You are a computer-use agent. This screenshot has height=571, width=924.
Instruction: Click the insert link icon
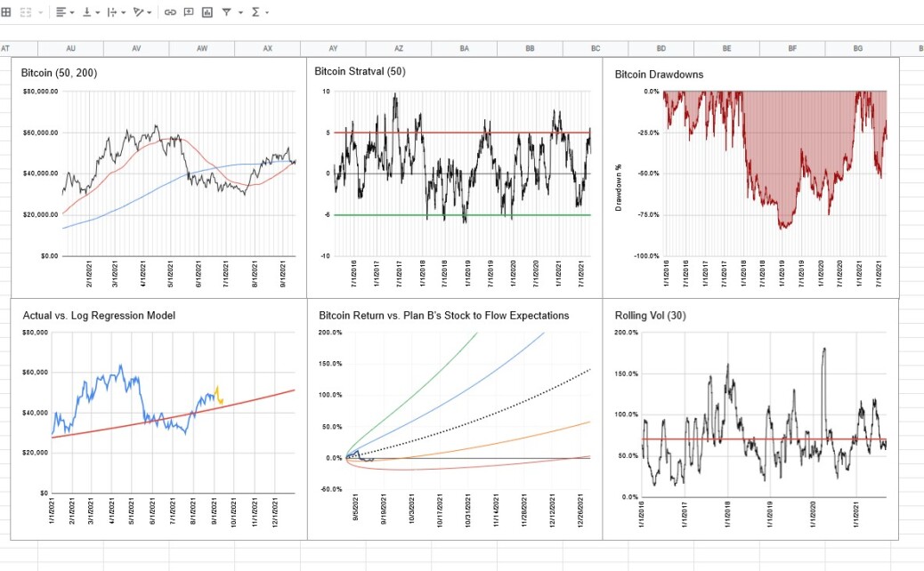click(x=170, y=12)
